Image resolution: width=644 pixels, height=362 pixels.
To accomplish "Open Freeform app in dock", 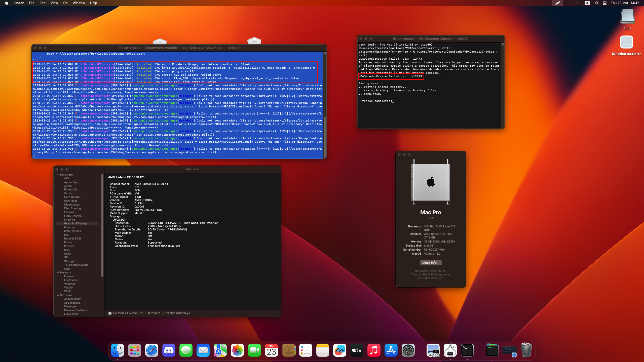I will coord(339,350).
